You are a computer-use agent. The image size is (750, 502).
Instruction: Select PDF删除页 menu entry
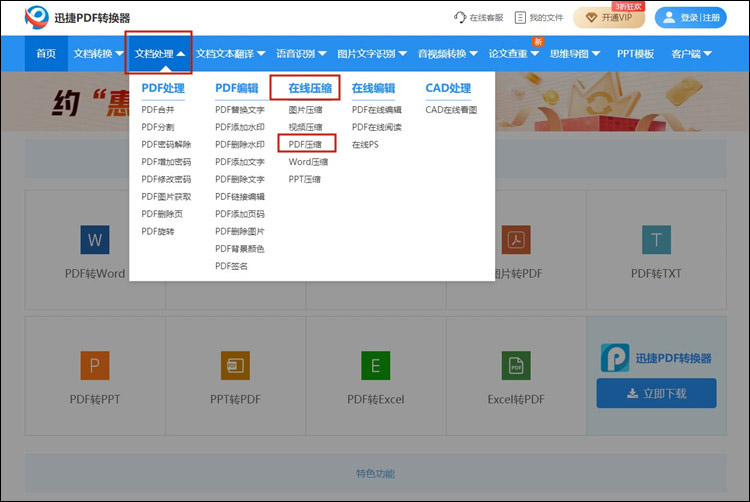tap(162, 214)
